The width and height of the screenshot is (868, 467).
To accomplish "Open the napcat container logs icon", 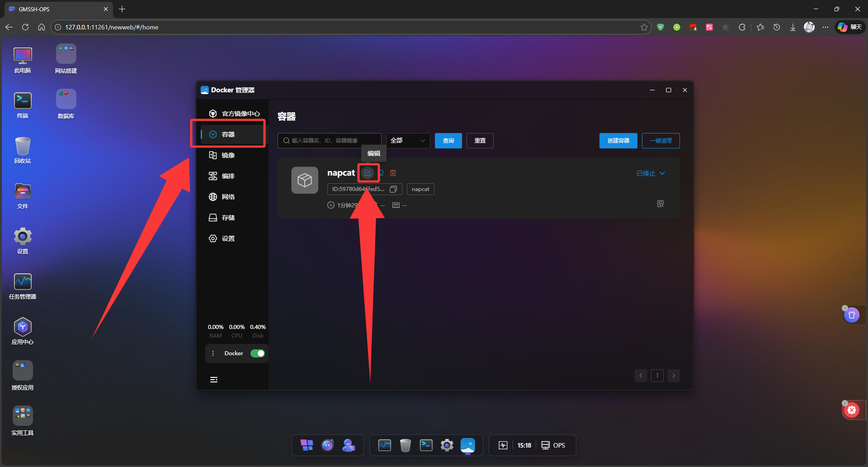I will tap(660, 204).
